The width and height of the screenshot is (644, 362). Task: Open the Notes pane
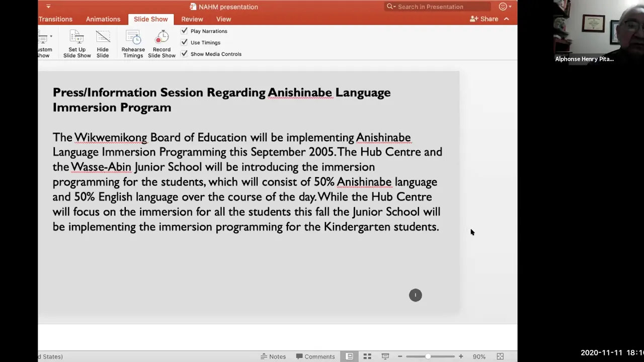(x=273, y=356)
